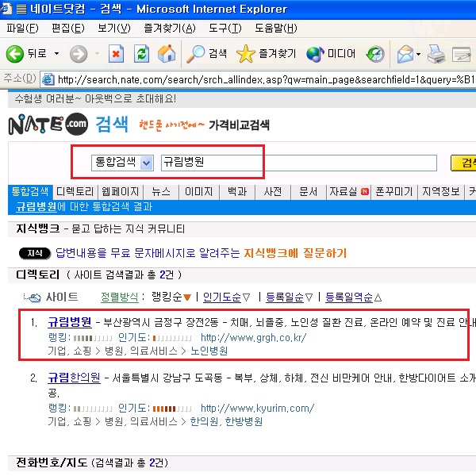The height and width of the screenshot is (476, 476).
Task: Click the Print toolbar icon
Action: click(436, 54)
